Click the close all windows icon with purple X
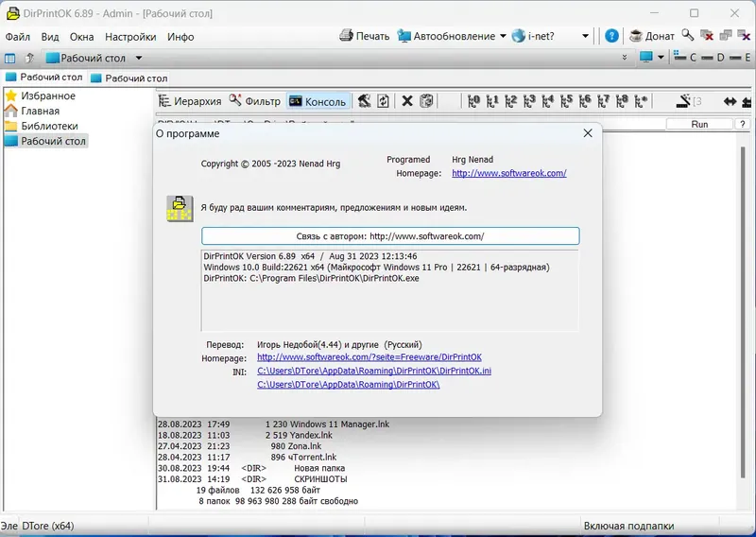Screen dimensions: 756x537 744,35
